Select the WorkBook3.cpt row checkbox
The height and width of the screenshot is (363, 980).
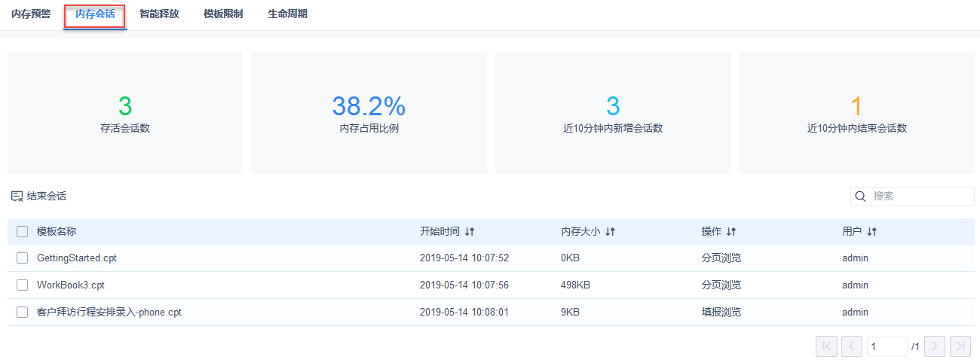(x=23, y=285)
